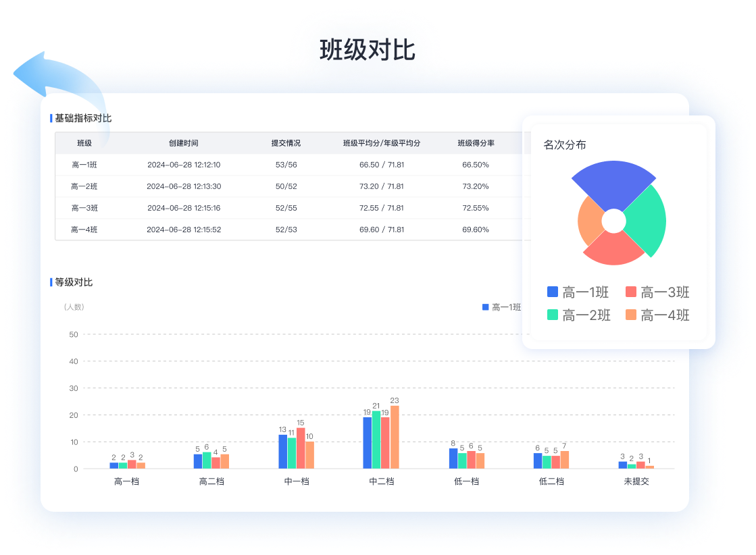Sort by the 创建时间 column header
The width and height of the screenshot is (756, 555).
point(184,143)
